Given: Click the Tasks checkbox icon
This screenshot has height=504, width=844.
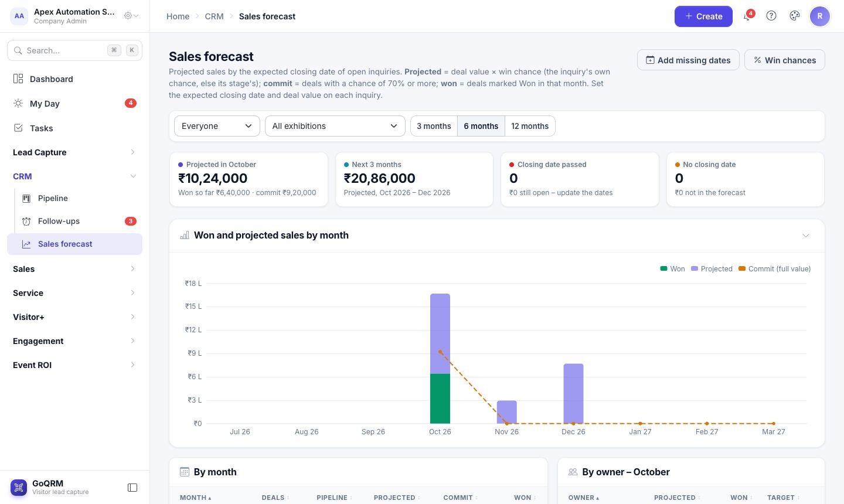Looking at the screenshot, I should (x=18, y=128).
